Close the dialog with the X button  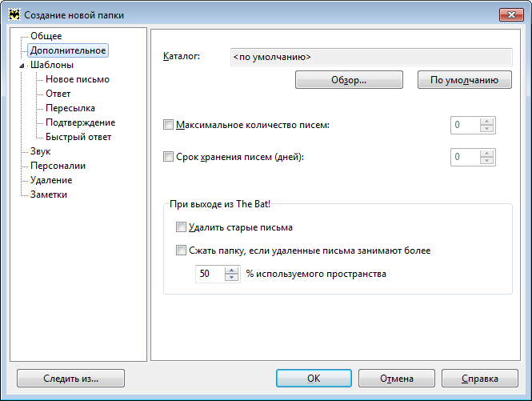click(511, 14)
